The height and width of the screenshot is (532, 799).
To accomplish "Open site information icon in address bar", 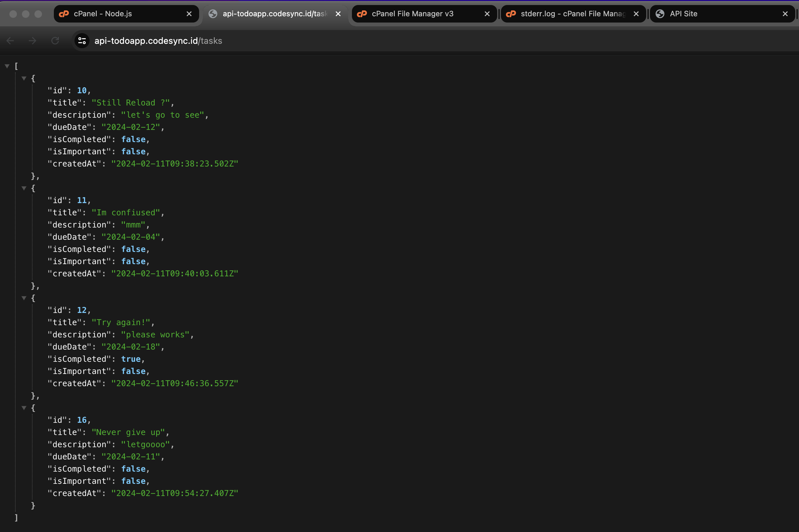I will point(82,41).
